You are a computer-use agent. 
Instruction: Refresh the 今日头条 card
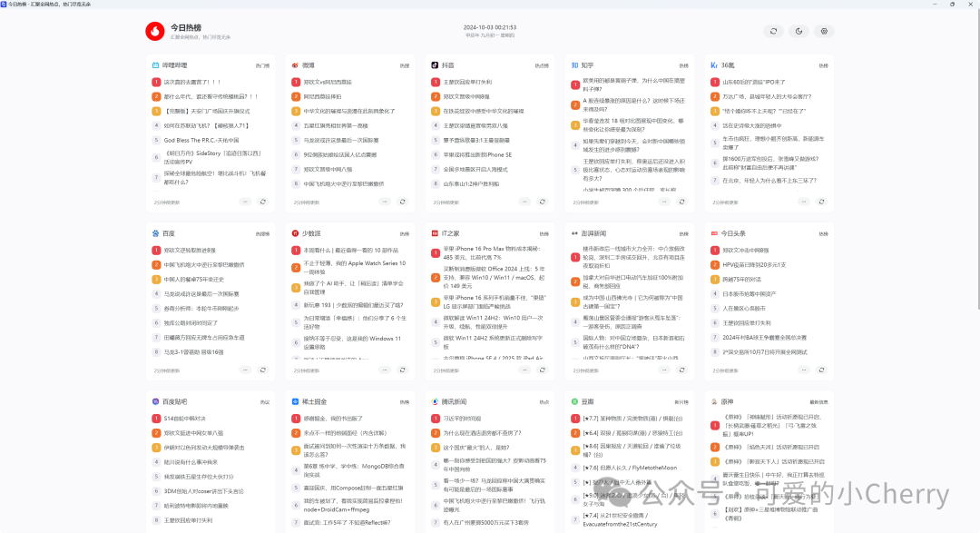tap(822, 370)
